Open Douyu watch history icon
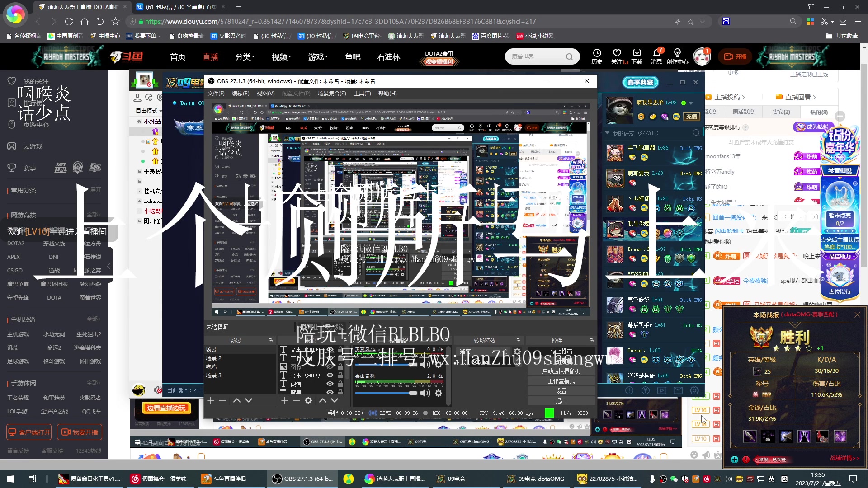The width and height of the screenshot is (868, 488). (597, 53)
